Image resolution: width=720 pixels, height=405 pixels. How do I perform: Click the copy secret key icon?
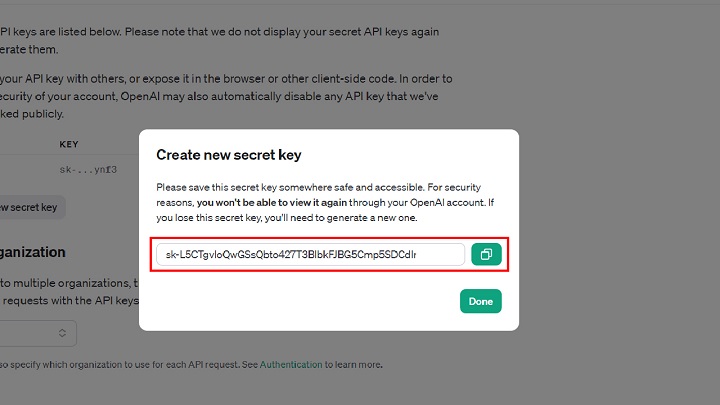click(486, 255)
